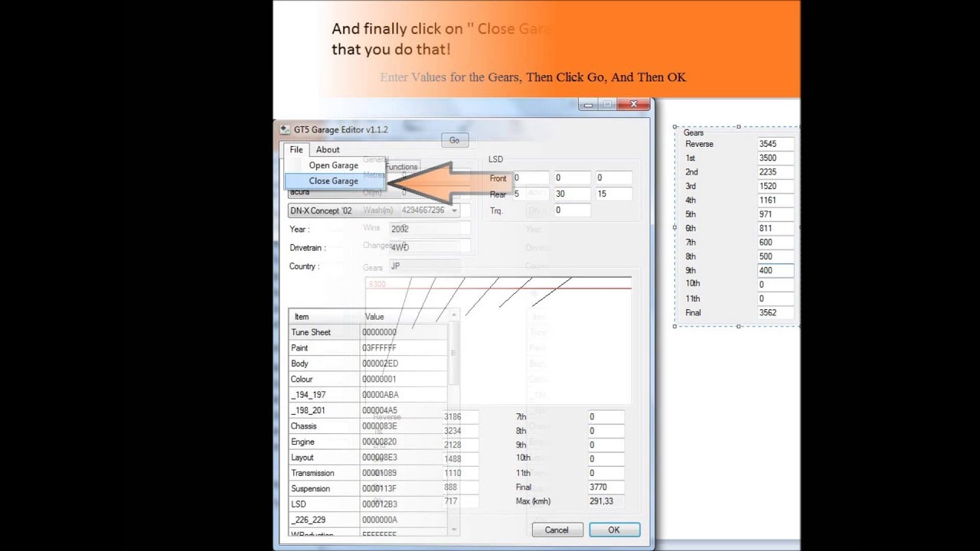The image size is (980, 551).
Task: Click the Item column header
Action: pyautogui.click(x=324, y=317)
